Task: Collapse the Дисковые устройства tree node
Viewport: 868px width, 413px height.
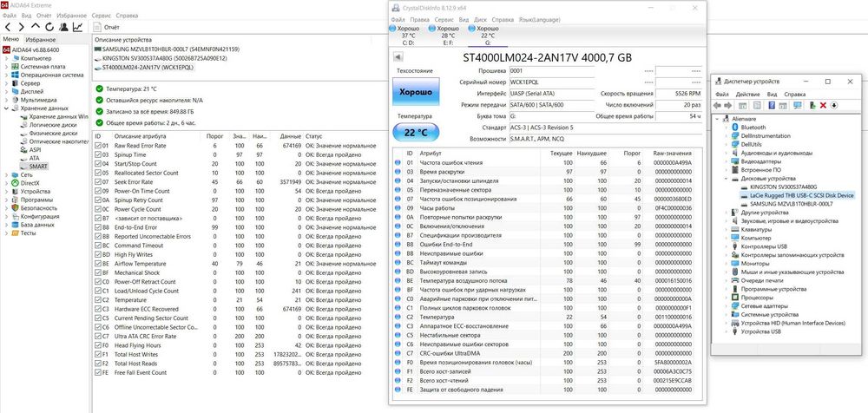Action: tap(727, 179)
